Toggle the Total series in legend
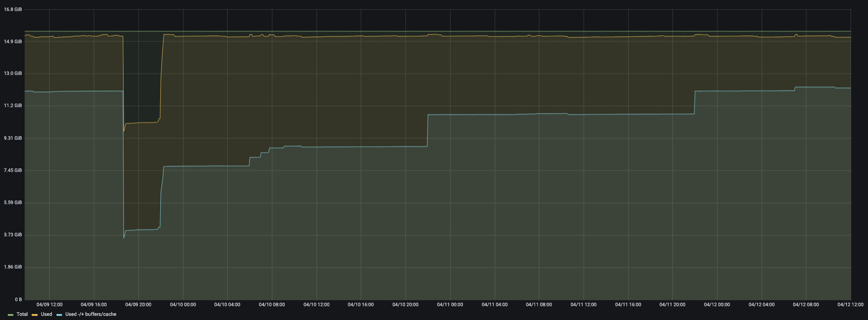The image size is (868, 320). [22, 314]
